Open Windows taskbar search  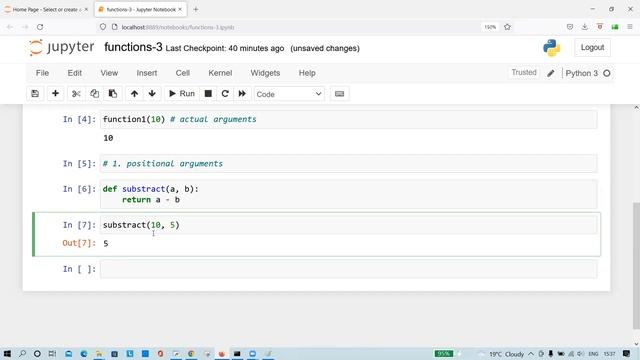tap(22, 353)
